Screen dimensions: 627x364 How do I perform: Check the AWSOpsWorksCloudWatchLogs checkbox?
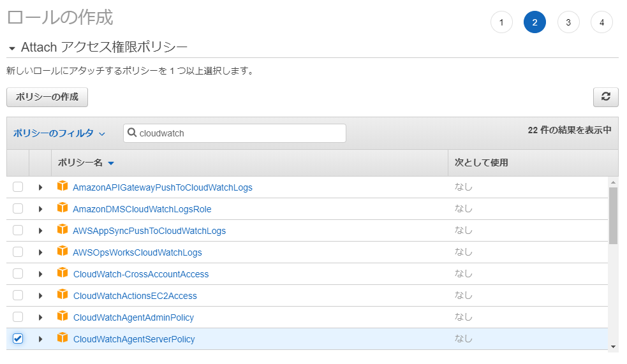tap(18, 252)
